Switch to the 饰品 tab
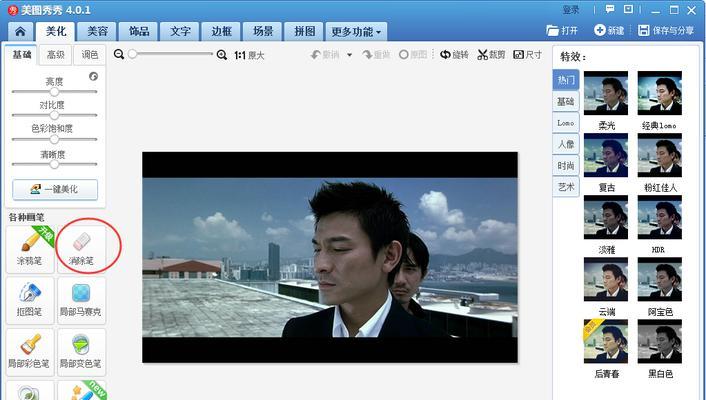This screenshot has height=400, width=706. [139, 32]
